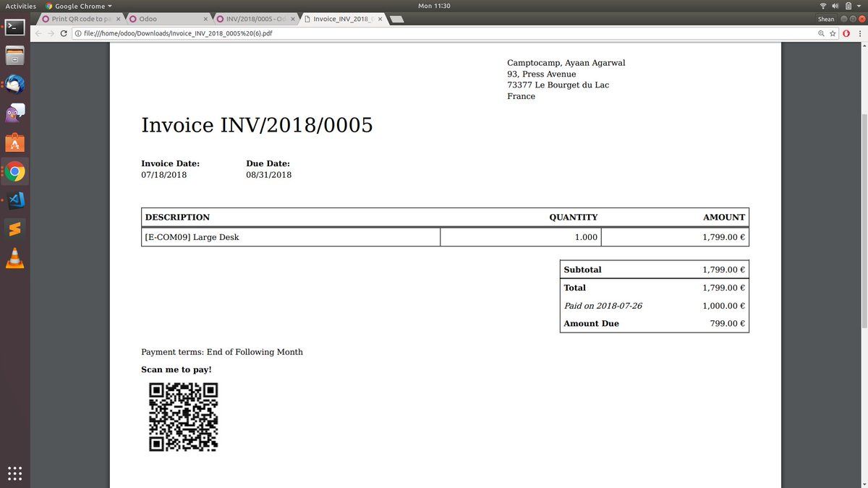Reload the PDF page in Chrome
This screenshot has height=488, width=868.
64,33
